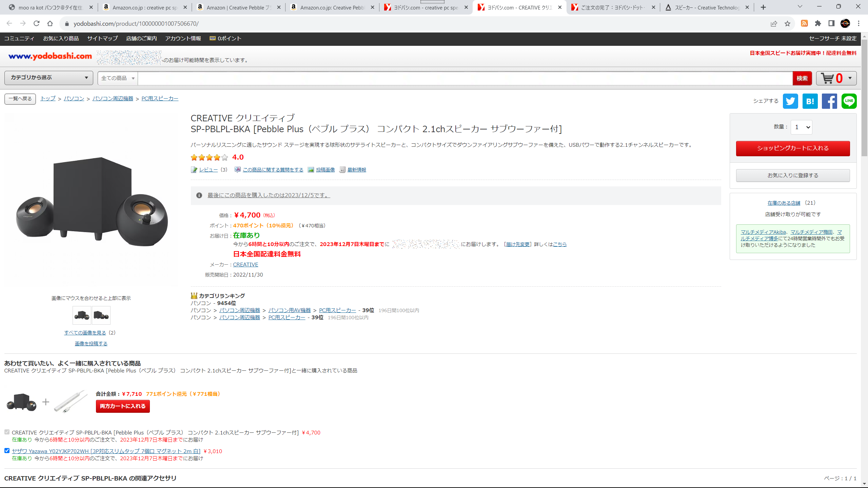Expand the cart dropdown arrow
Screen dimensions: 868x488
850,78
